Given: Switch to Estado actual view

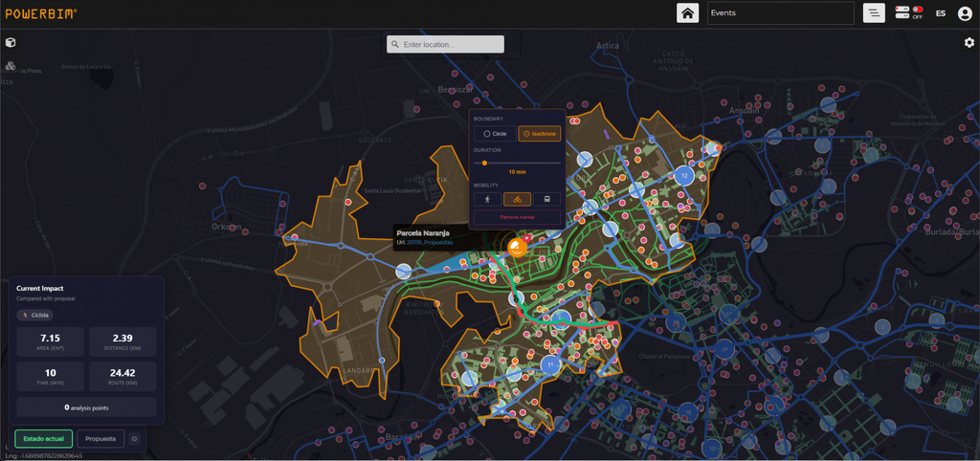Looking at the screenshot, I should (x=44, y=438).
